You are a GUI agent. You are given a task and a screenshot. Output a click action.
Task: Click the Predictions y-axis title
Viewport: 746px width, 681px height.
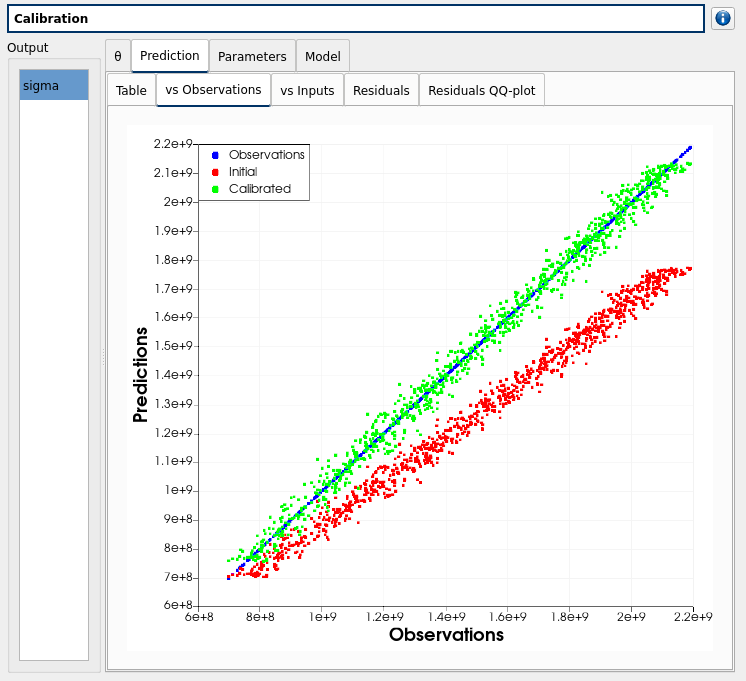click(x=141, y=375)
